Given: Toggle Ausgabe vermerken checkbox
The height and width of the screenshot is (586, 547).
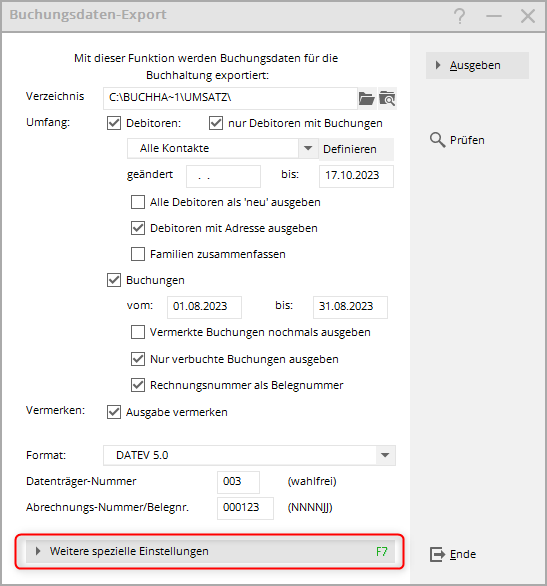Looking at the screenshot, I should point(114,412).
